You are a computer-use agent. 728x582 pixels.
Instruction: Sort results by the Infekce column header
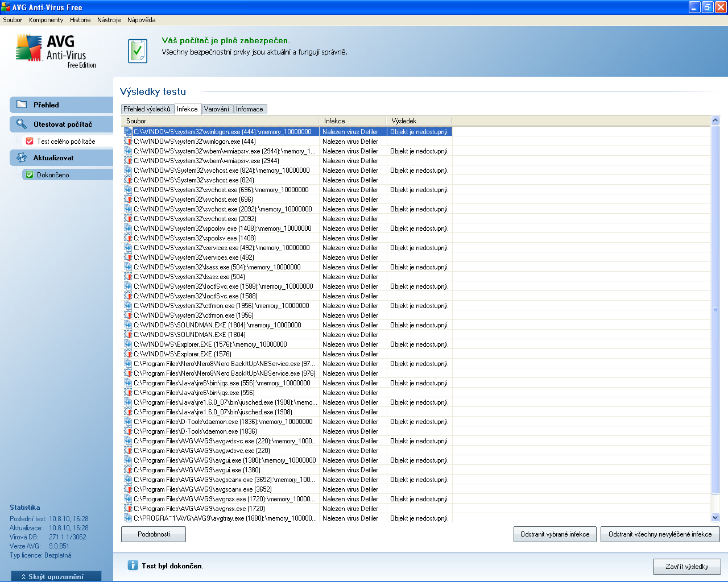[353, 121]
